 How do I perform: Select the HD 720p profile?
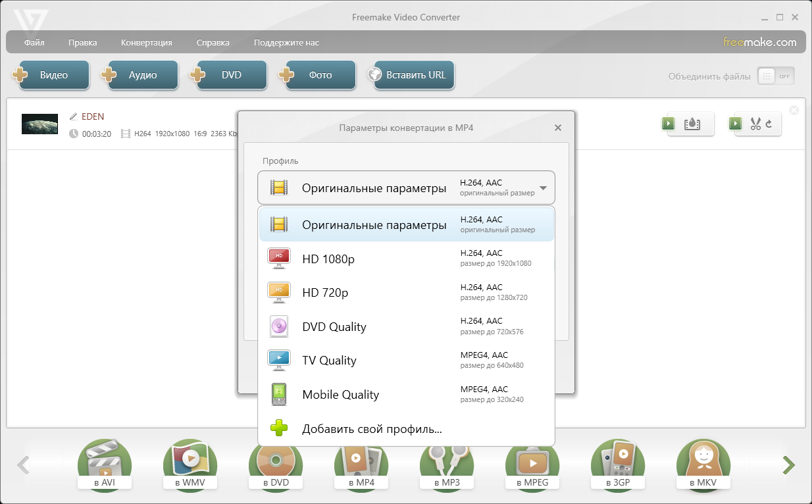point(406,293)
